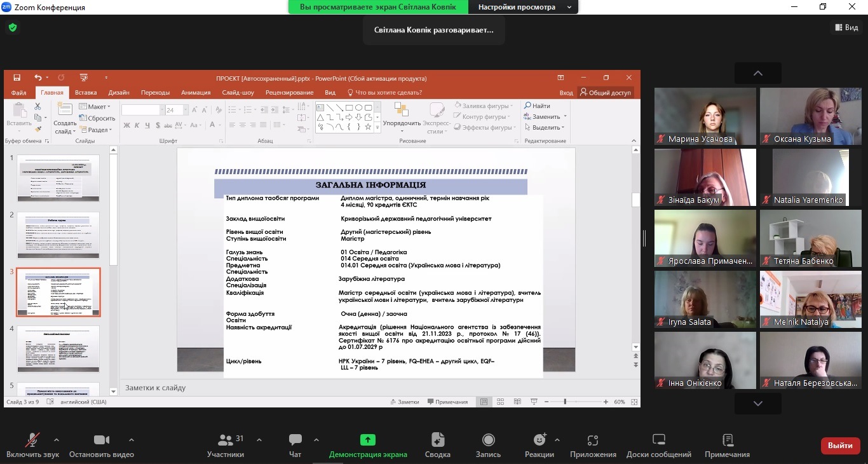Expand audio options chevron beside Включить звук
Image resolution: width=868 pixels, height=464 pixels.
pos(56,439)
